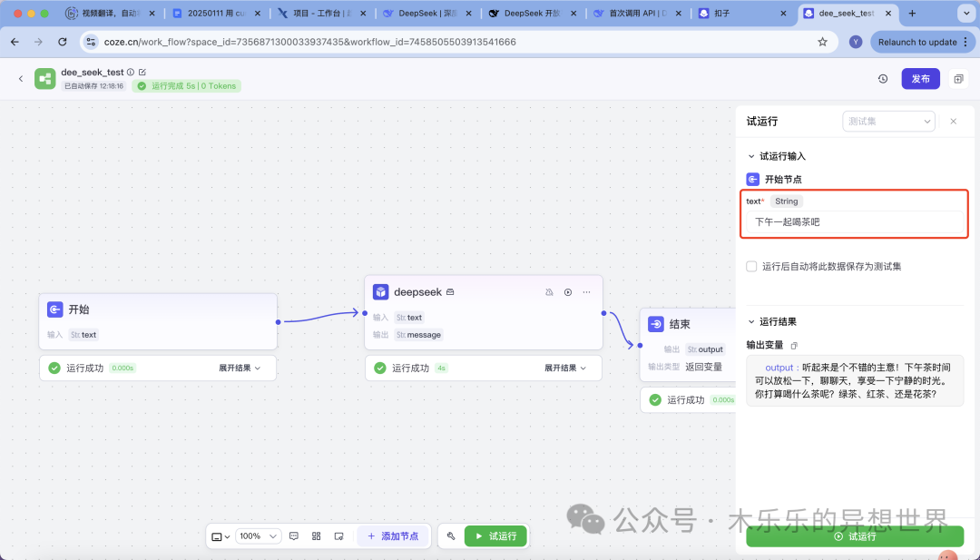Screen dimensions: 980x560
Task: Open the run history clock icon
Action: (883, 79)
